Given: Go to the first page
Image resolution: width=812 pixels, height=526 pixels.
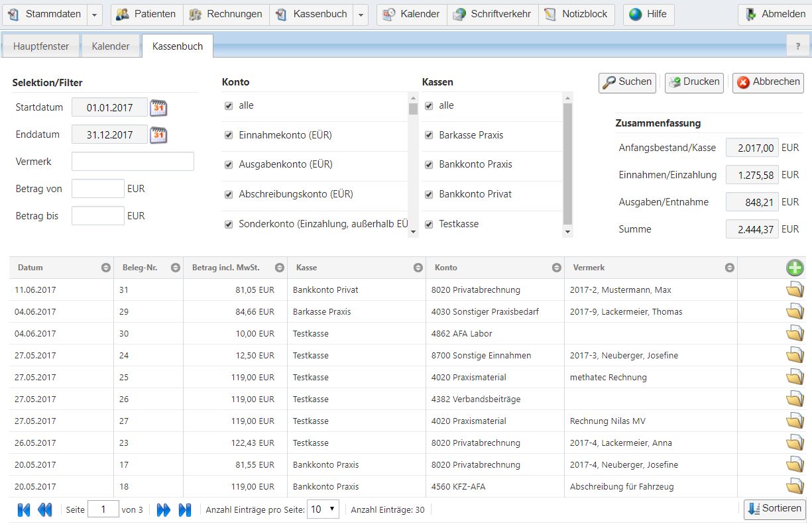Looking at the screenshot, I should tap(24, 509).
